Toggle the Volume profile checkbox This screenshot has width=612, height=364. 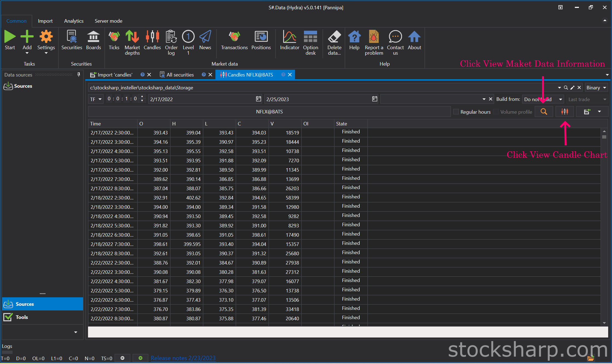pyautogui.click(x=496, y=111)
